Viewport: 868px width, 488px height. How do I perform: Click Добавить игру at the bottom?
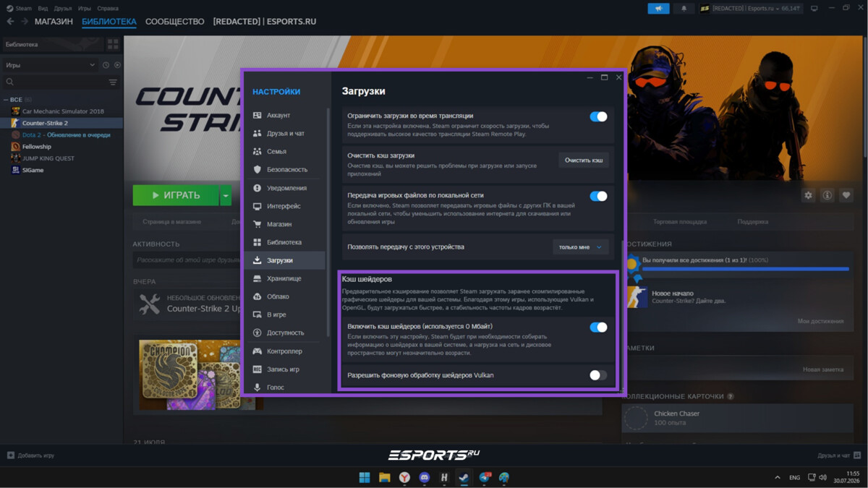pos(30,455)
